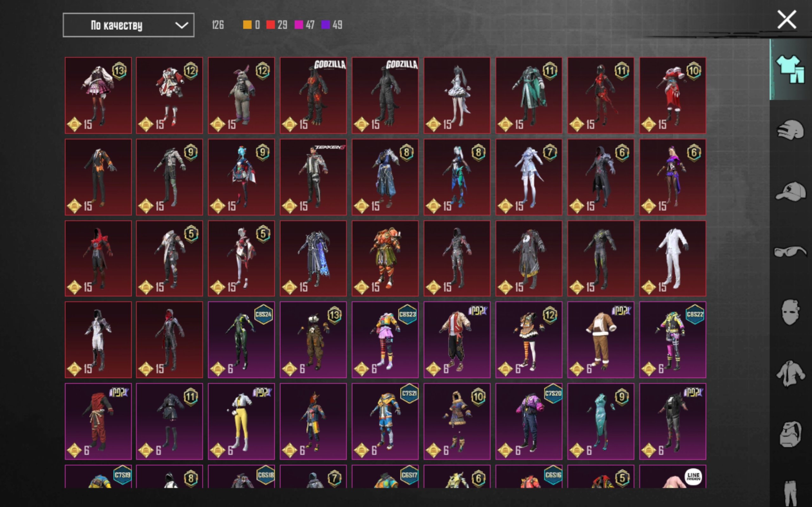Click the dropdown chevron arrow

click(x=181, y=25)
